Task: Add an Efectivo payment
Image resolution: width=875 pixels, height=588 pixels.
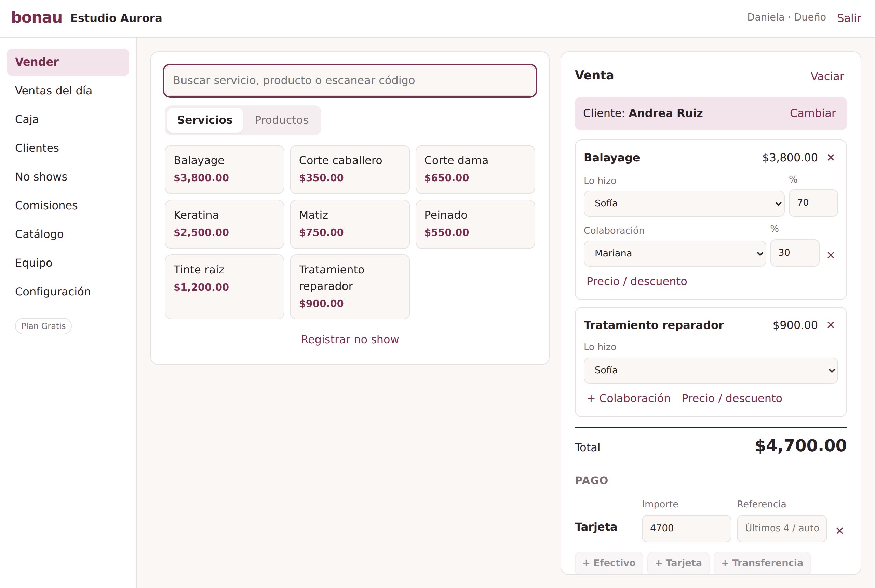Action: tap(609, 563)
